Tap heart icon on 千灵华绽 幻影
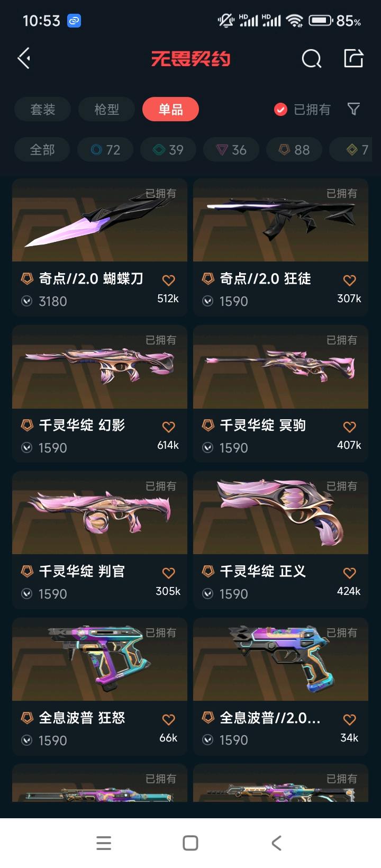 point(168,427)
